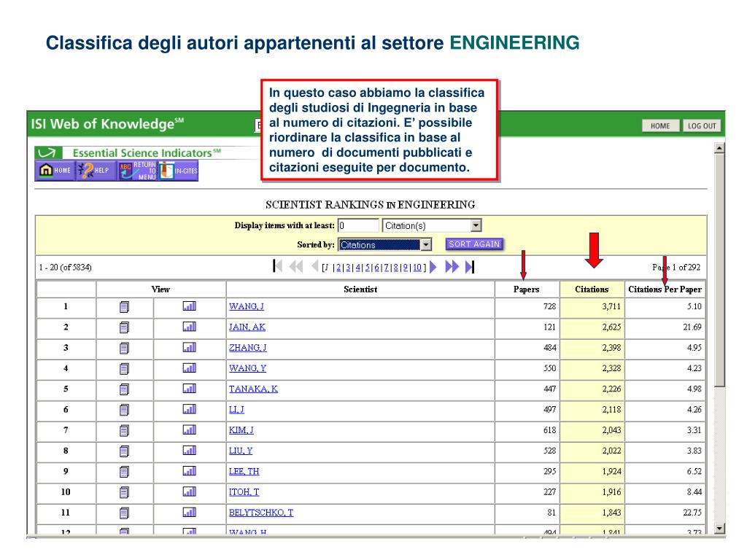Open scientist link ITOH, T
Viewport: 747px width, 560px height.
point(244,492)
